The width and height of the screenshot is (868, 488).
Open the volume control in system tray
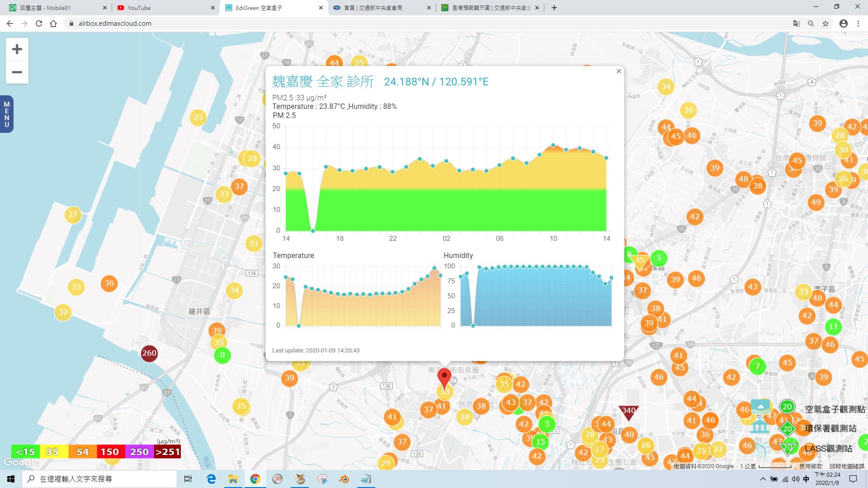[x=796, y=479]
